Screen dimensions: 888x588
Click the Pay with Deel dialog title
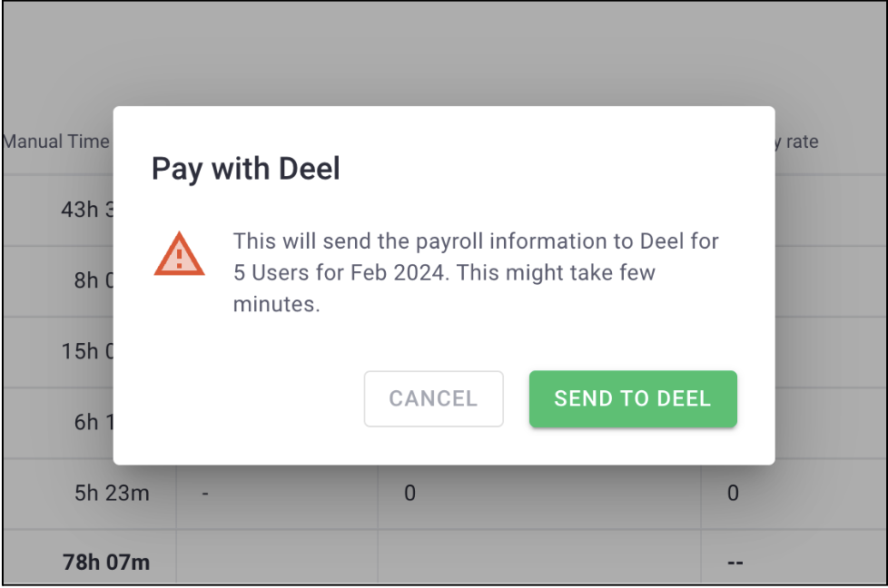[245, 169]
